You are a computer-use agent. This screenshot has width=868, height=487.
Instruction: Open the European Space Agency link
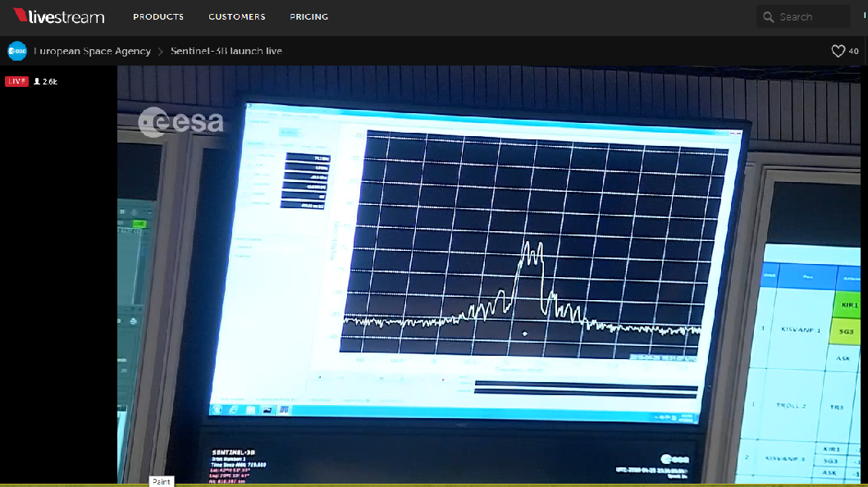pyautogui.click(x=93, y=51)
